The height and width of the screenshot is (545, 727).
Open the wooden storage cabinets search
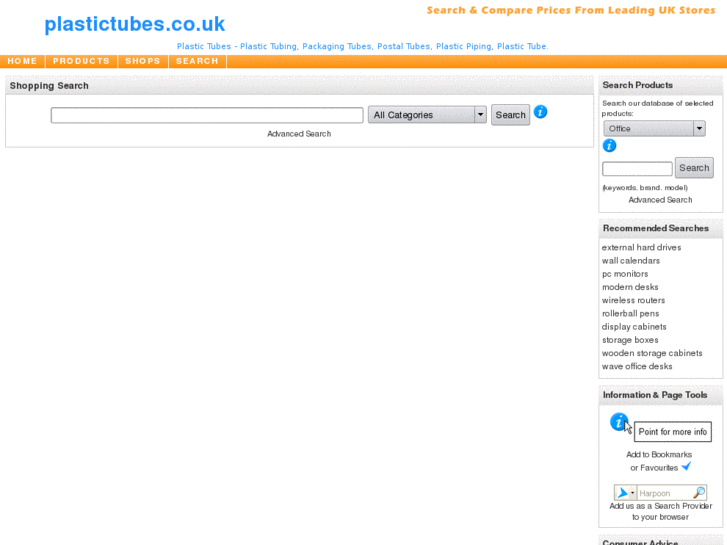click(x=652, y=353)
